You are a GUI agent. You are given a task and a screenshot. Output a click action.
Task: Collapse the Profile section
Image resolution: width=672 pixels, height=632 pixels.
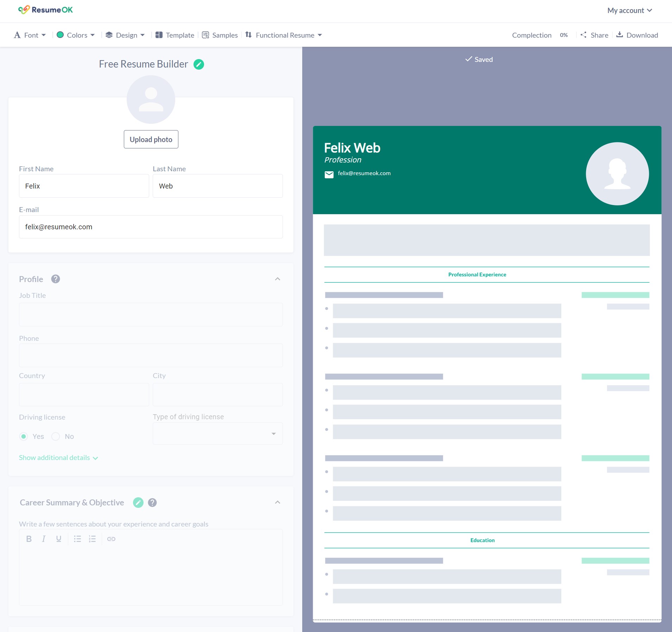tap(278, 279)
